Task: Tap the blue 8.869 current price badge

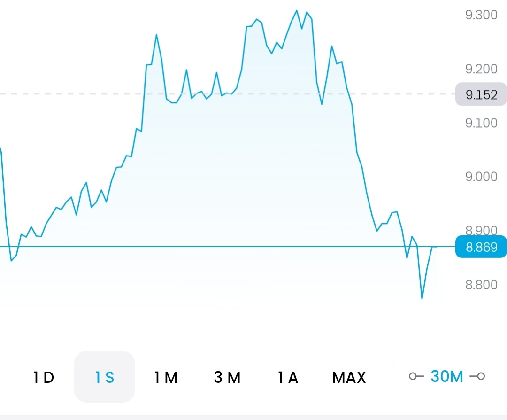Action: pos(481,247)
